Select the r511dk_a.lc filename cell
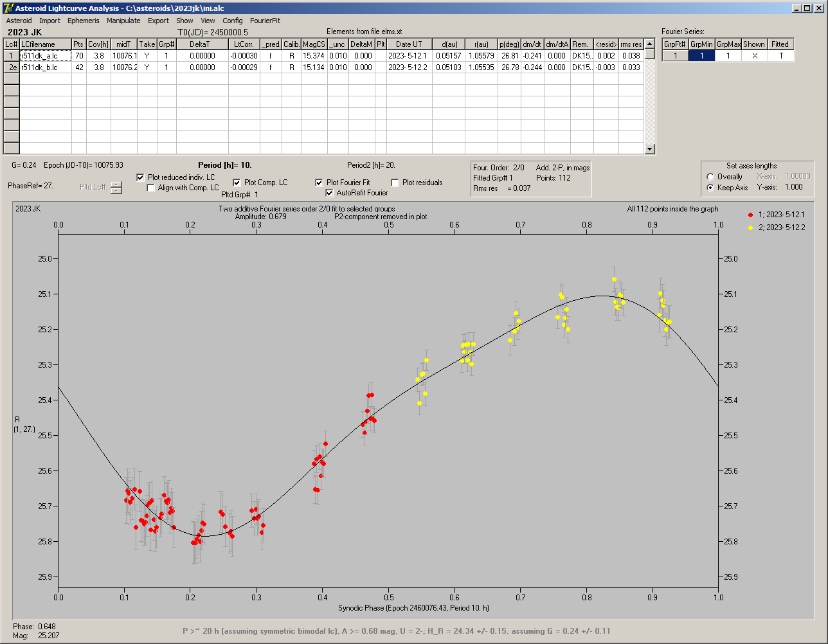 [46, 56]
